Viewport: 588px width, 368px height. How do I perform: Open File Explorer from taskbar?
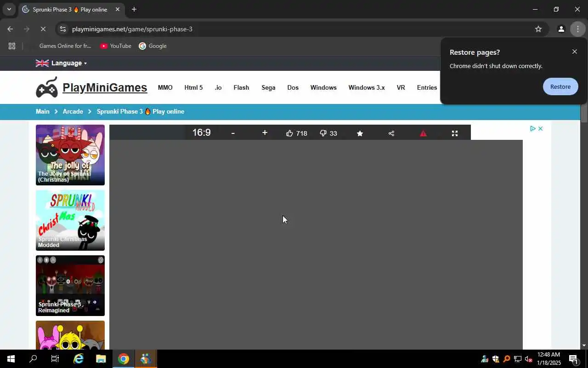[x=101, y=359]
